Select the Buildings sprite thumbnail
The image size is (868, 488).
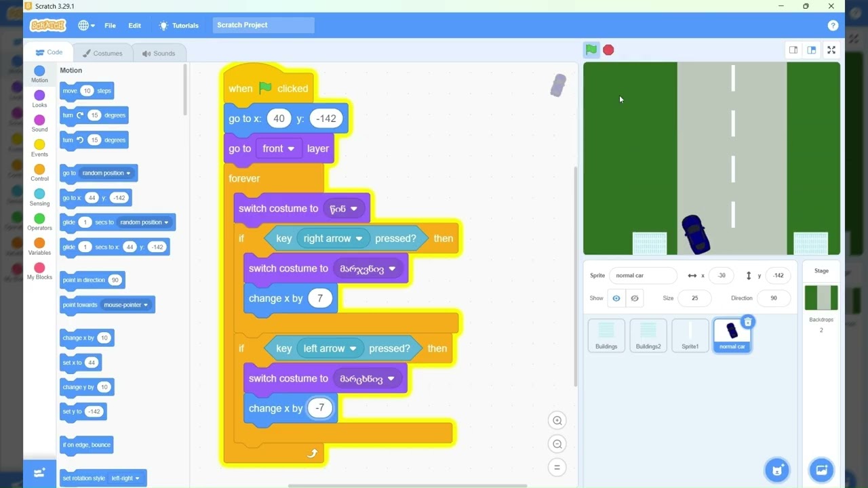point(606,335)
